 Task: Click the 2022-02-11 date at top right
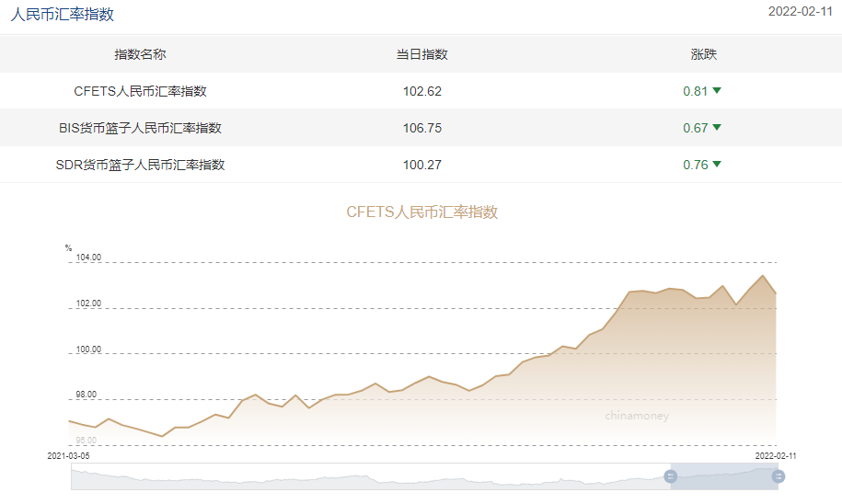click(x=800, y=12)
